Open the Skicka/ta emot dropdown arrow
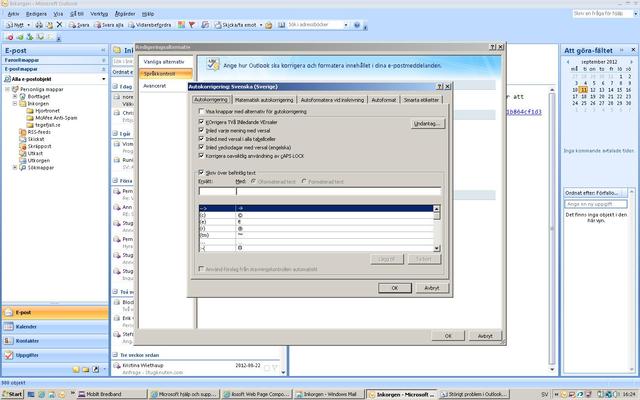640x400 pixels. coord(261,25)
